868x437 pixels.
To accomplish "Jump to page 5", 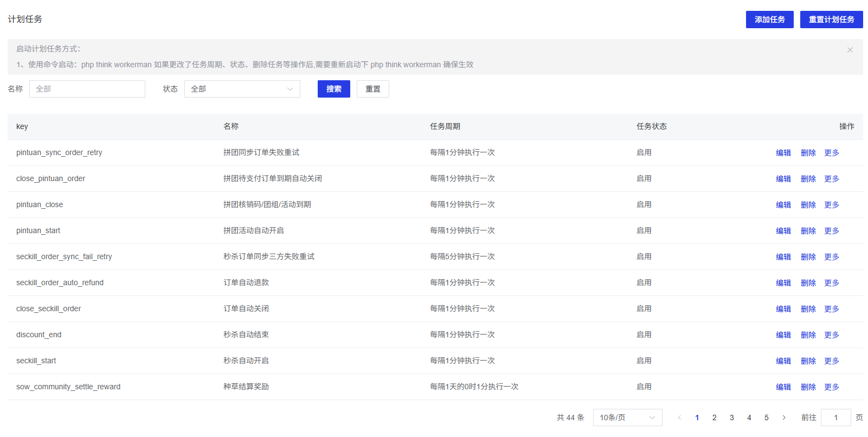I will point(766,417).
